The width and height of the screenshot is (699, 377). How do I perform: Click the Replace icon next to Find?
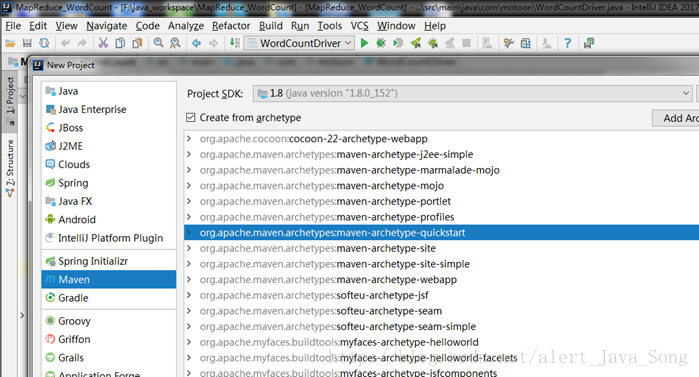tap(175, 43)
